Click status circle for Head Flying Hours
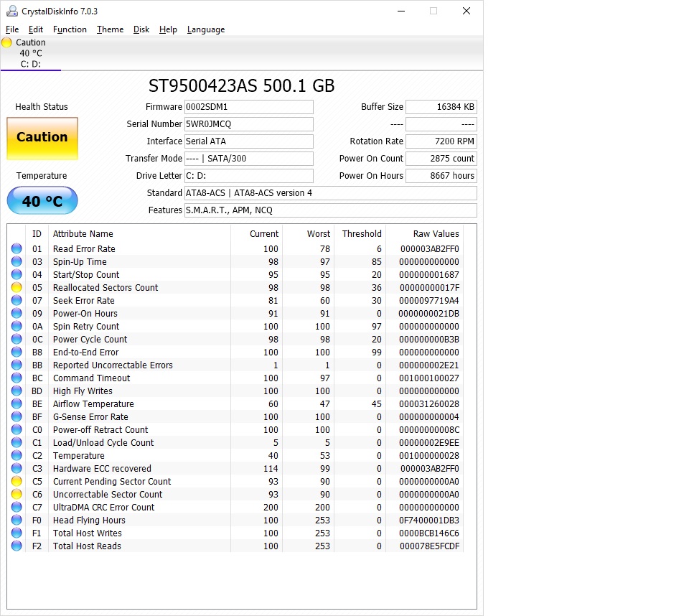This screenshot has width=689, height=616. [x=17, y=520]
